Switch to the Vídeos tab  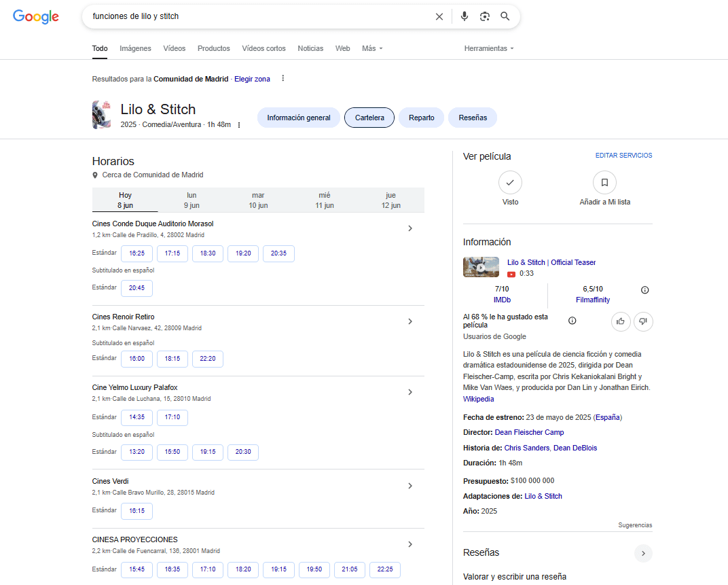click(x=174, y=48)
